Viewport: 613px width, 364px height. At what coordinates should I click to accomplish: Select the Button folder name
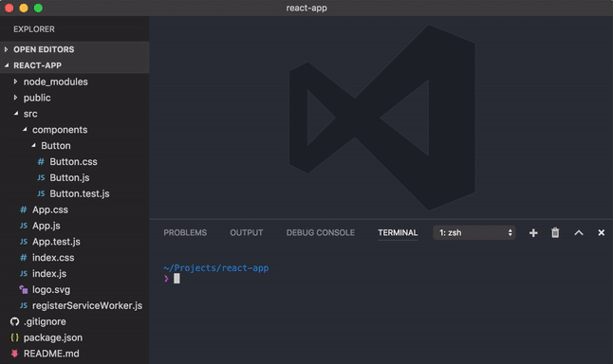pos(56,146)
